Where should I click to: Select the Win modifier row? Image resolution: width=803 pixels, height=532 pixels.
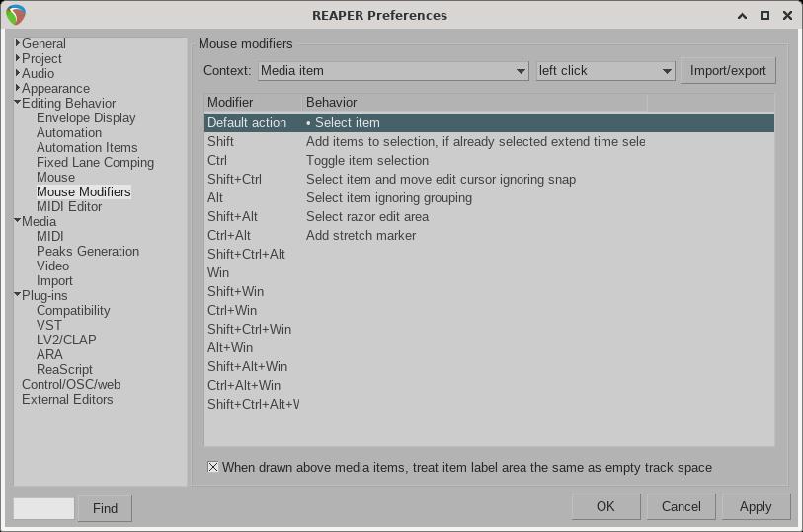click(x=489, y=272)
